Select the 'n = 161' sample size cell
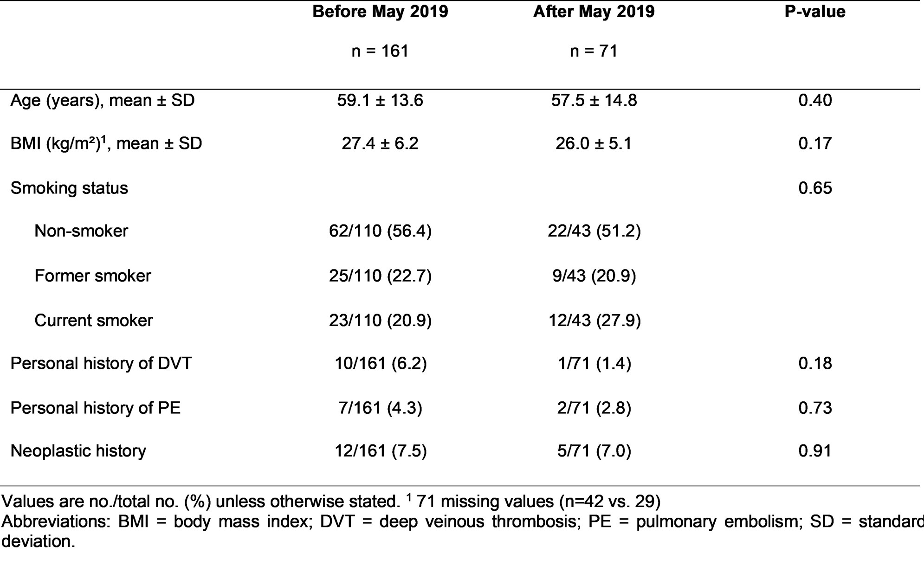This screenshot has height=566, width=924. (x=380, y=51)
